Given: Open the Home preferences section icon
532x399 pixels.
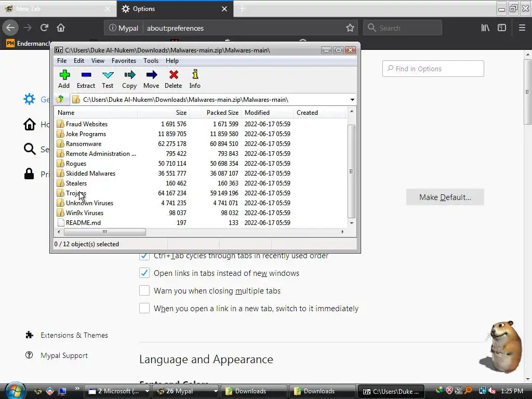Looking at the screenshot, I should click(30, 124).
